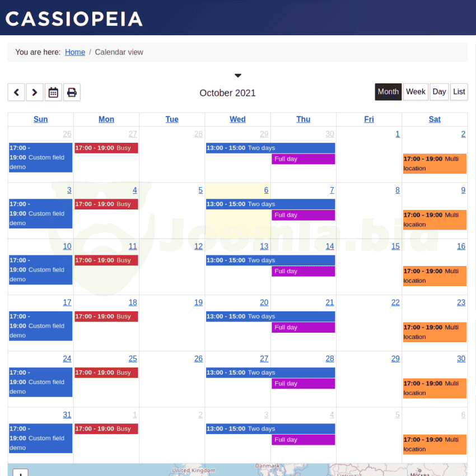The image size is (476, 476).
Task: Select the Month view button
Action: pos(388,92)
